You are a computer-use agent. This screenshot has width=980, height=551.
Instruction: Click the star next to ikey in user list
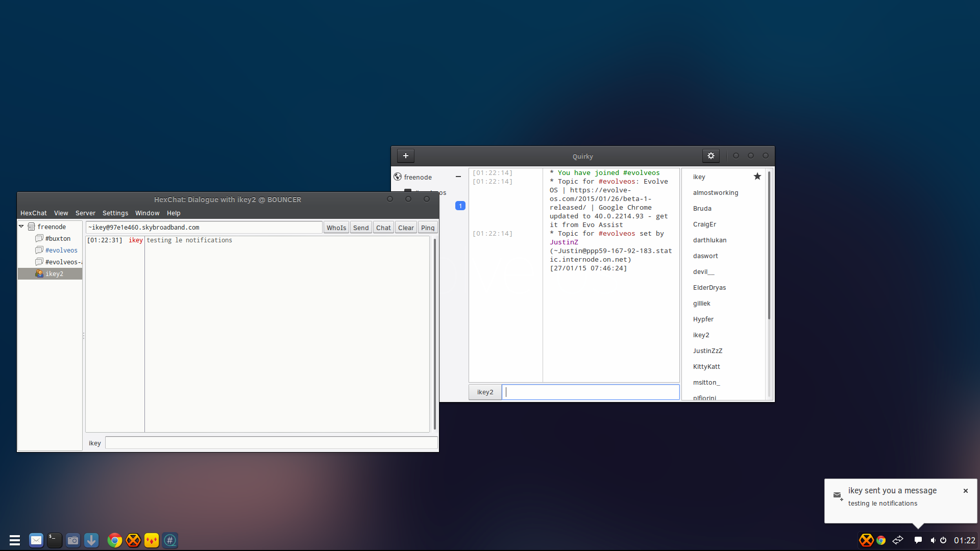pyautogui.click(x=757, y=177)
